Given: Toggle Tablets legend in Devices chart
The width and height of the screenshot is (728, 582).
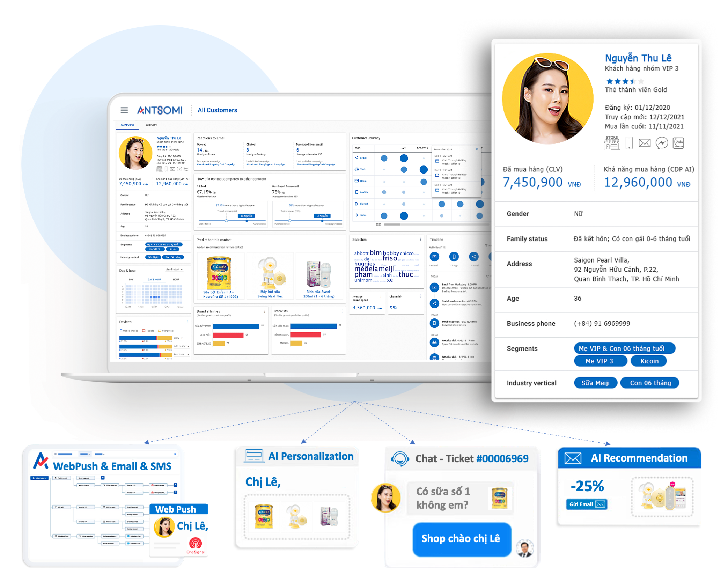Looking at the screenshot, I should click(x=148, y=331).
